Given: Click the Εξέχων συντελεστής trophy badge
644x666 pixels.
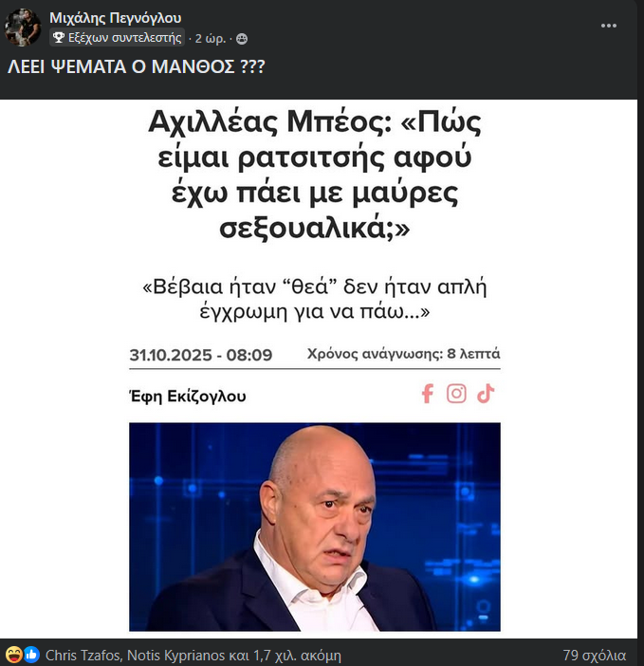Looking at the screenshot, I should 118,38.
